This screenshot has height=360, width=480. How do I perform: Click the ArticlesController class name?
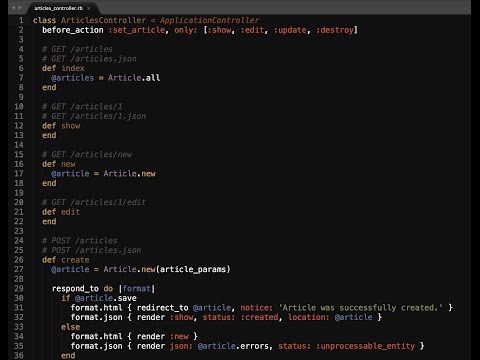point(103,20)
